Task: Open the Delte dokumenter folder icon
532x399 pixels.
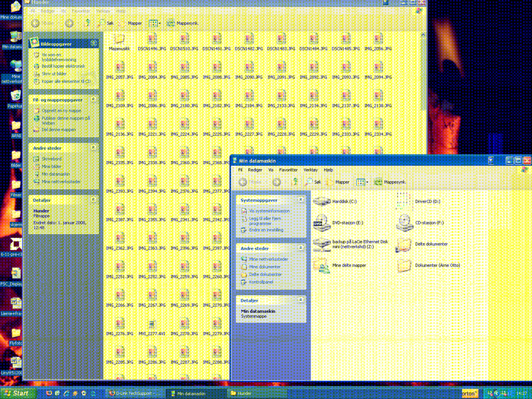Action: coord(404,244)
